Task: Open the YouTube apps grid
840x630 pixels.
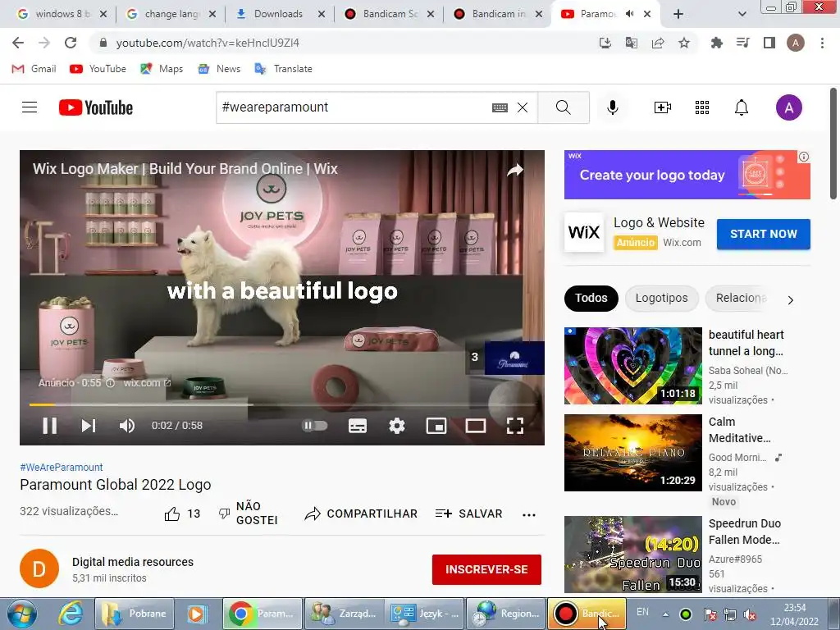Action: (x=702, y=107)
